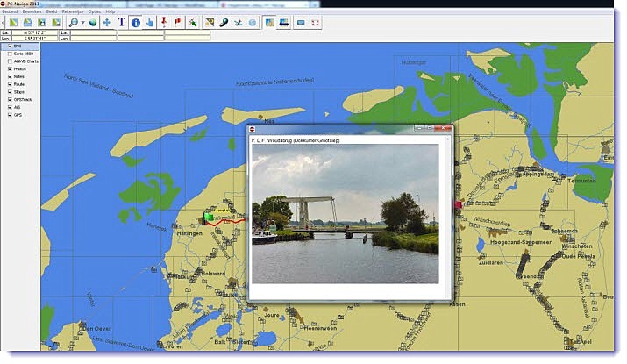Click the green route start flag

(209, 218)
